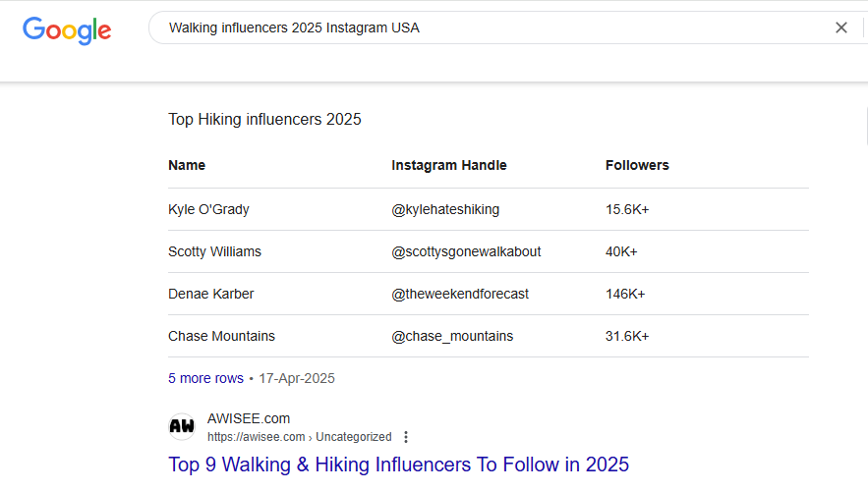The width and height of the screenshot is (868, 492).
Task: Click the @chase_mountains handle
Action: pyautogui.click(x=452, y=336)
